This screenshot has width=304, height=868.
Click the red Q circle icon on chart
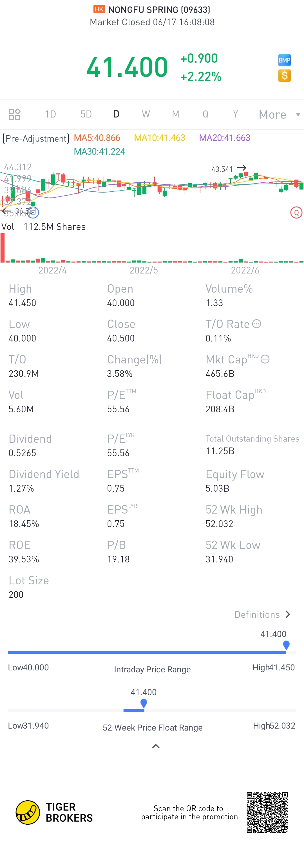click(296, 213)
